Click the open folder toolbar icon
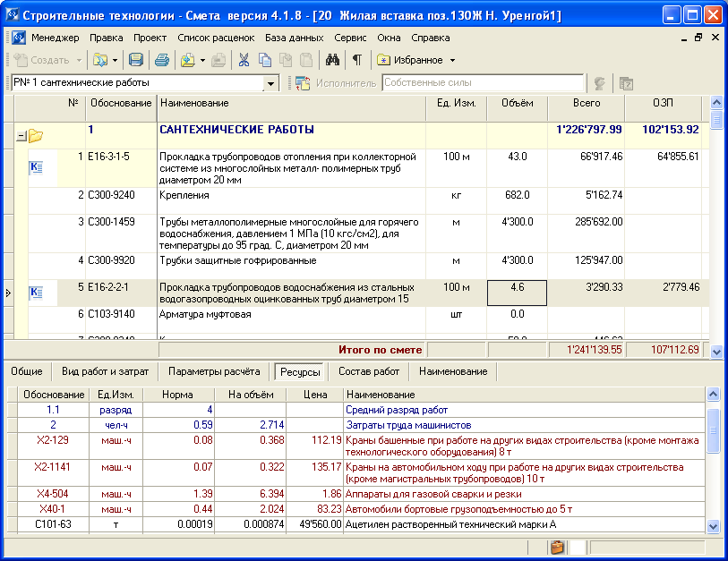The image size is (728, 561). (100, 60)
